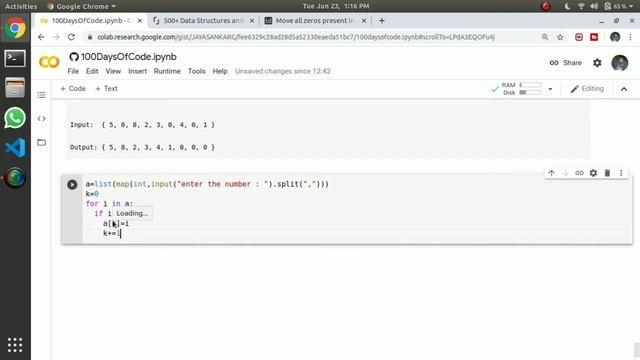Open the Help menu
Screen dimensions: 640x360
point(220,71)
